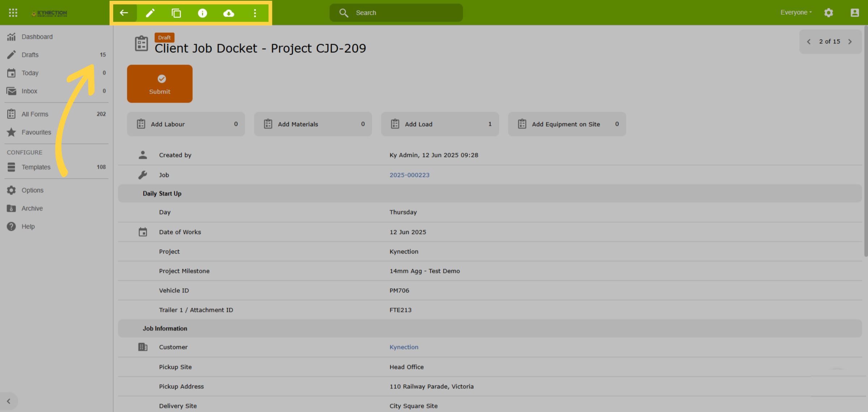The image size is (868, 412).
Task: Go to the previous form with the left chevron
Action: pos(809,42)
